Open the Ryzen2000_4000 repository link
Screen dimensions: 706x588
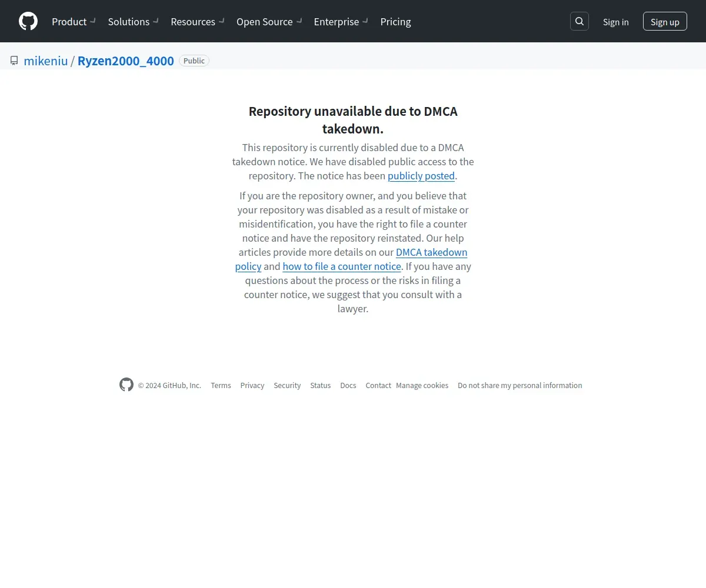(126, 61)
